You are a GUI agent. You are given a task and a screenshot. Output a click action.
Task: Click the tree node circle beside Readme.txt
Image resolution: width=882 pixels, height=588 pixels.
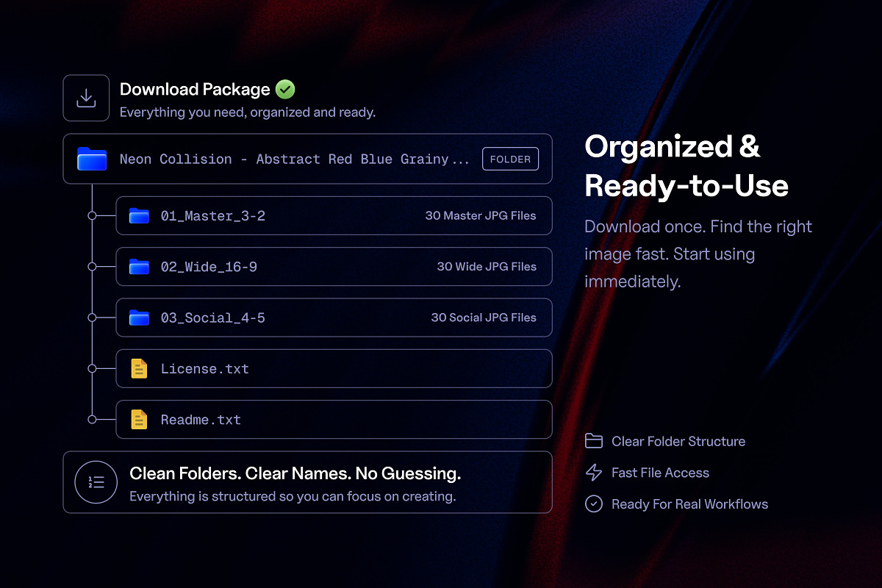pyautogui.click(x=92, y=420)
